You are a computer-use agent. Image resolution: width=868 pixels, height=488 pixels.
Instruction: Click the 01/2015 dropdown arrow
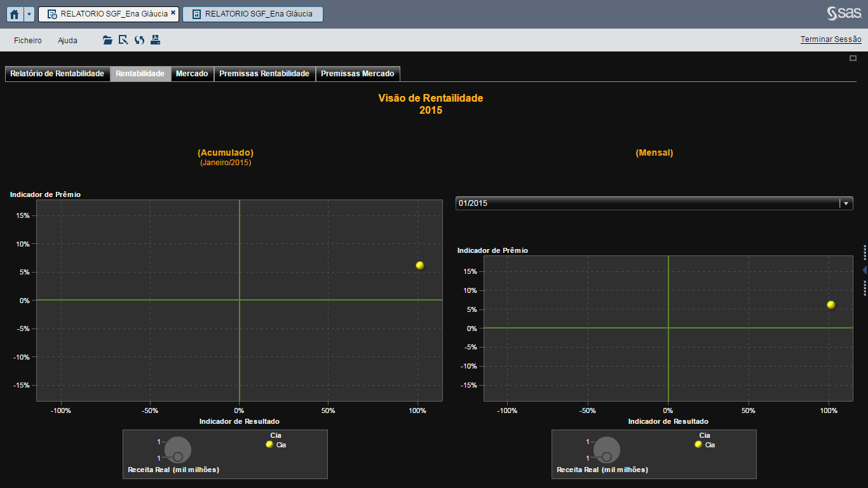coord(846,203)
